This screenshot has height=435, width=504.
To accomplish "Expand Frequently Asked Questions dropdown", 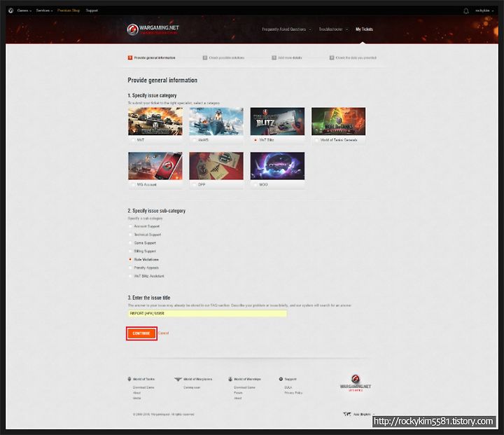I will point(286,29).
